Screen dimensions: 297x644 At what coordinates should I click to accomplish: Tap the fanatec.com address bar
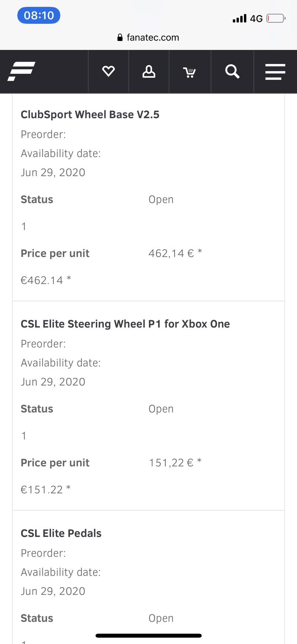tap(153, 38)
